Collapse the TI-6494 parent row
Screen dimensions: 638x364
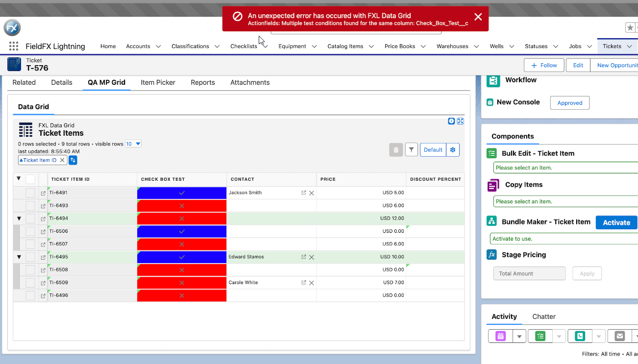pos(19,218)
